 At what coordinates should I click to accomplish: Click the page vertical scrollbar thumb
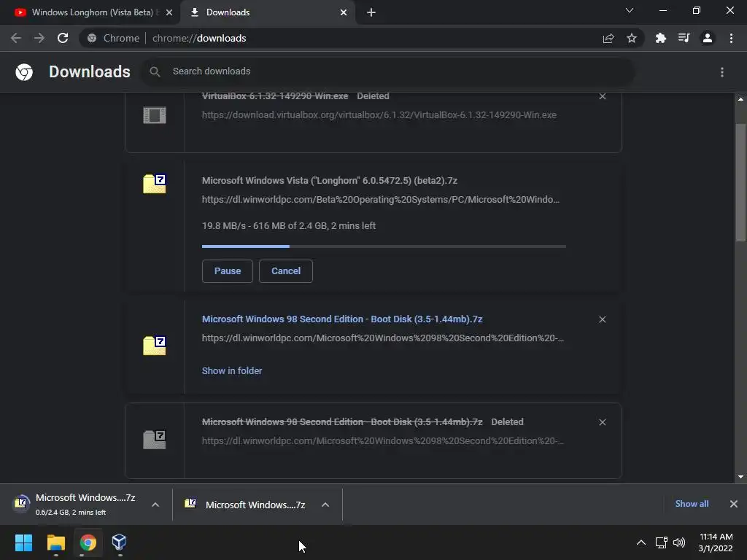[740, 183]
